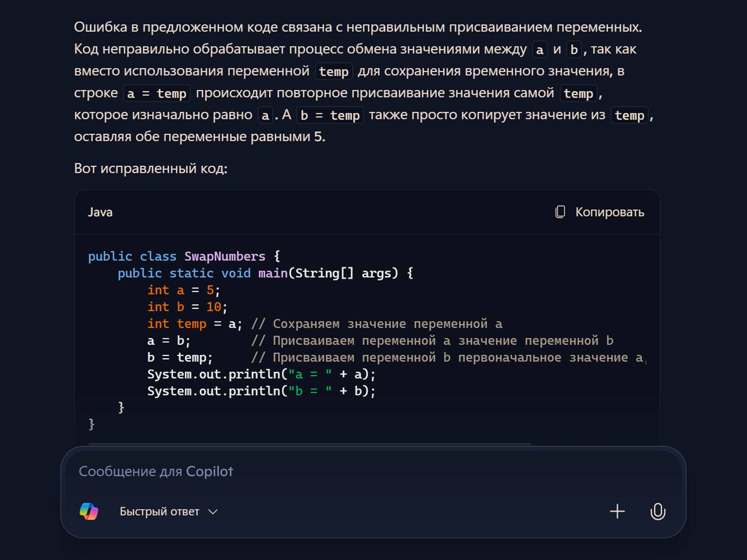Click the SwapNumbers class name in code
The image size is (747, 560).
tap(225, 256)
